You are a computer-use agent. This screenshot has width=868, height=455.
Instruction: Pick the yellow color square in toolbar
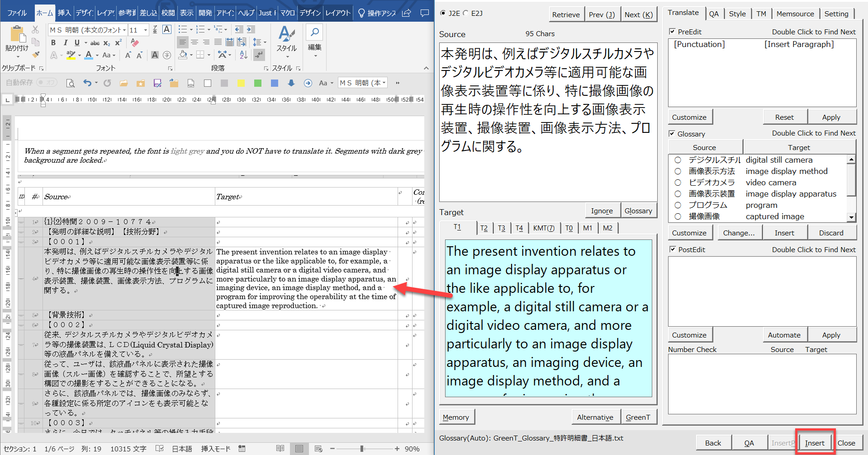pos(241,83)
